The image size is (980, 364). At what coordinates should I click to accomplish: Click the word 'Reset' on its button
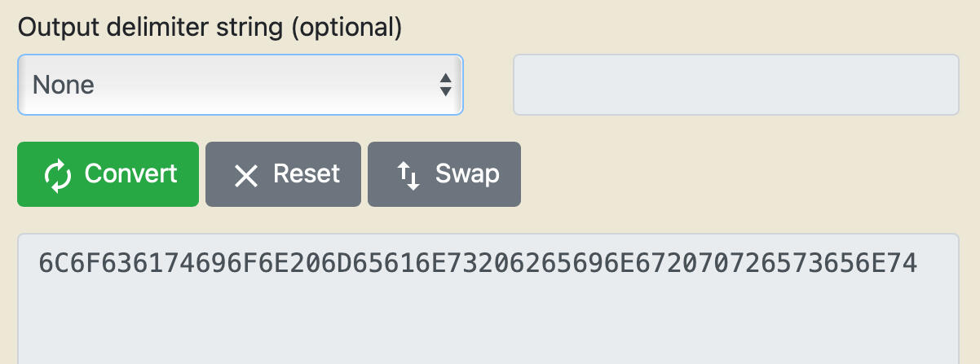307,173
